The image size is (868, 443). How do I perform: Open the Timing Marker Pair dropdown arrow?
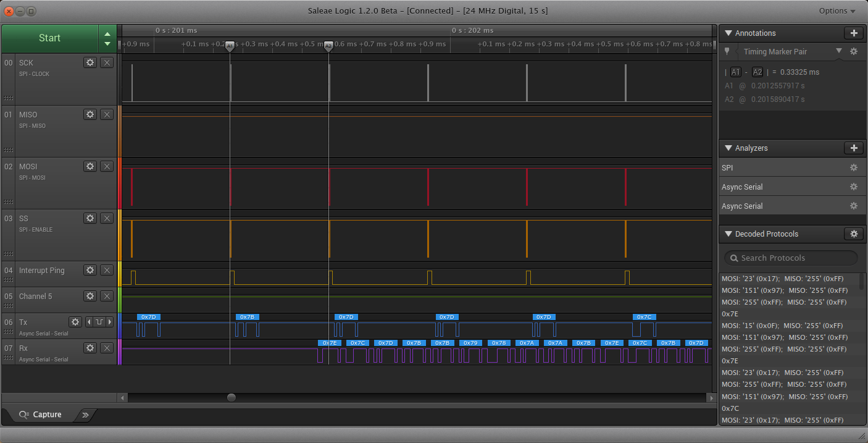coord(838,51)
